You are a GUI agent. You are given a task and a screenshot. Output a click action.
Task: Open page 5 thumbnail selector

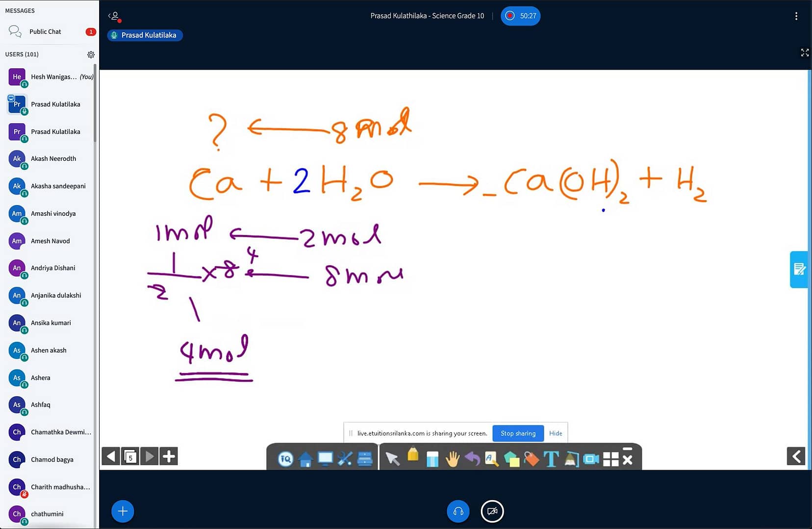pos(130,456)
